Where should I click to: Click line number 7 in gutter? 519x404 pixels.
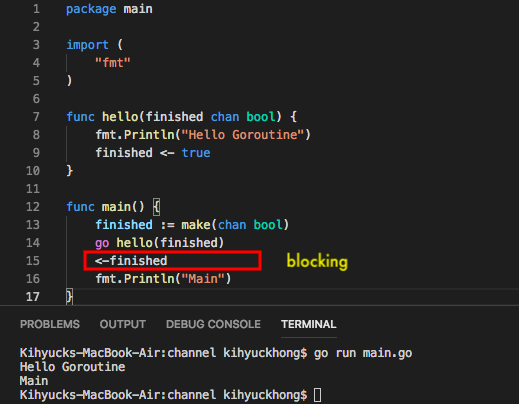[36, 117]
